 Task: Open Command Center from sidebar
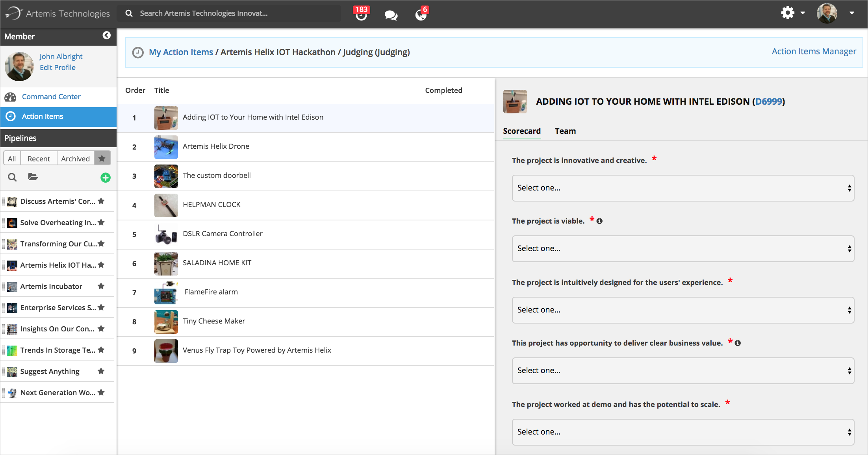51,97
